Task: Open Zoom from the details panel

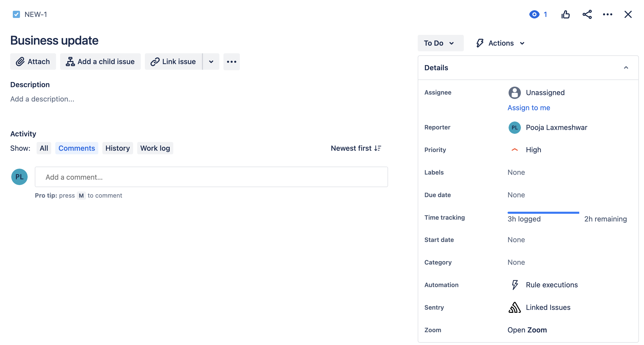Action: 527,330
